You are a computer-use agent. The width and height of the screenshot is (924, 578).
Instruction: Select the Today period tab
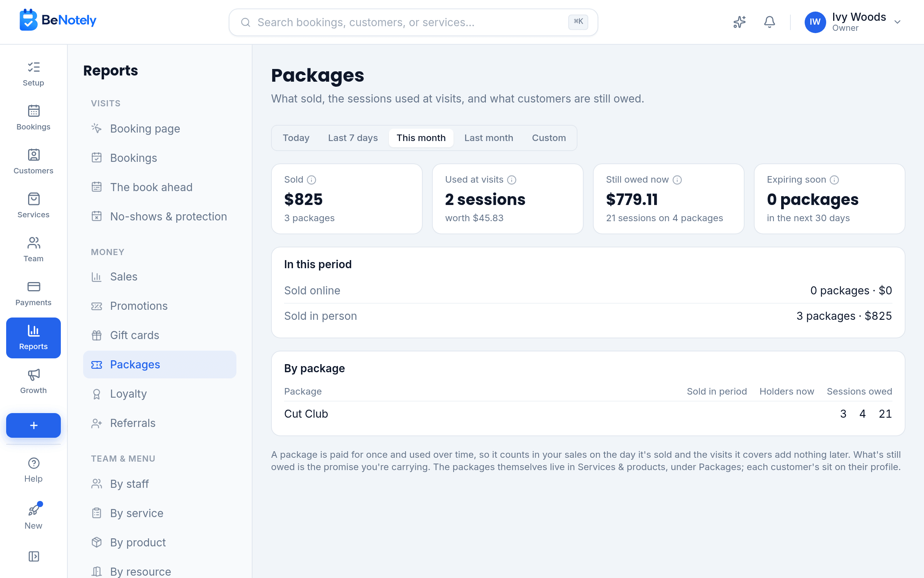(x=296, y=138)
